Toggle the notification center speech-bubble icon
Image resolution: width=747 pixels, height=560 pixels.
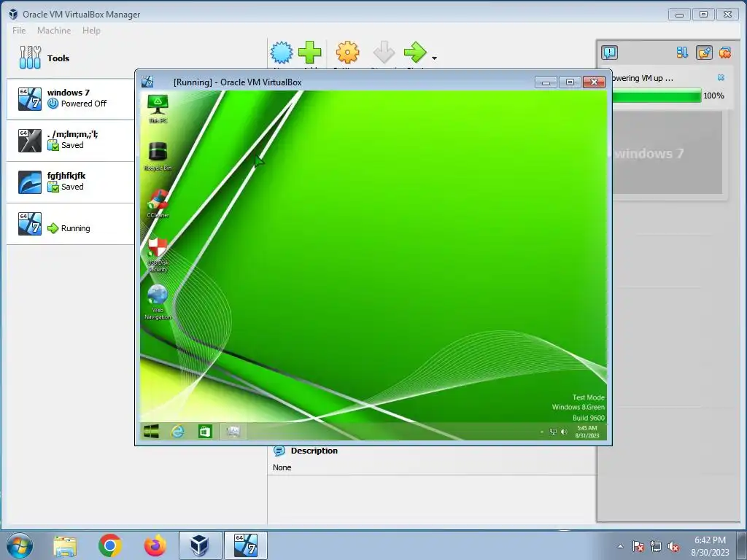tap(609, 52)
